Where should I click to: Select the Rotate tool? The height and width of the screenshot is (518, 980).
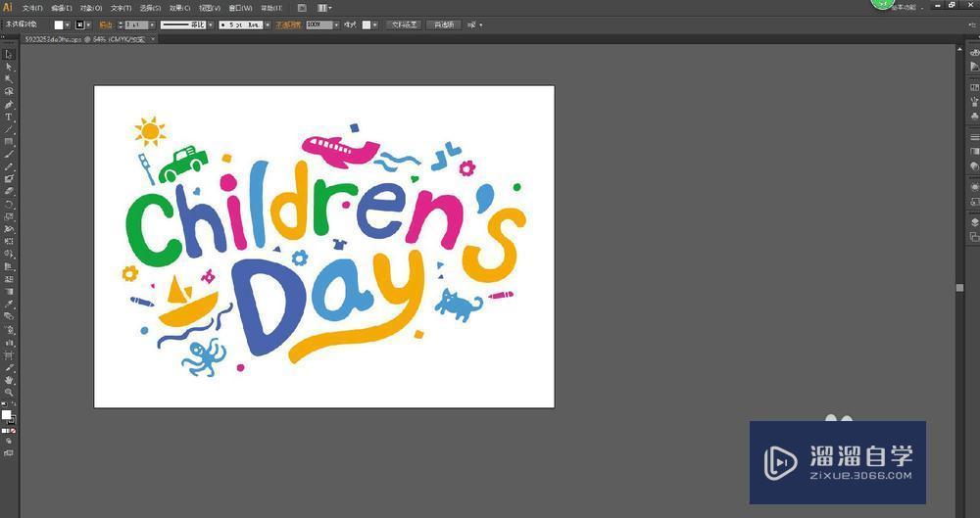pyautogui.click(x=9, y=205)
